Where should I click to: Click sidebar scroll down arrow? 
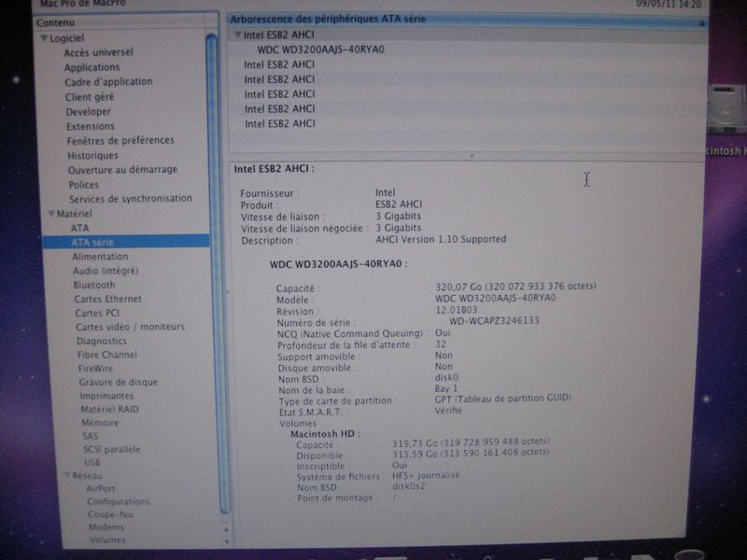click(x=227, y=542)
